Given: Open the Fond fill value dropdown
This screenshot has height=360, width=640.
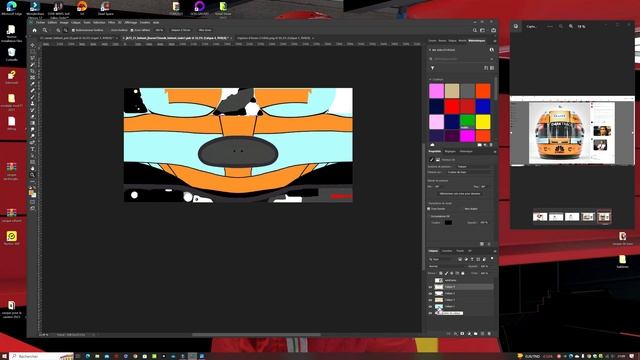Looking at the screenshot, I should tap(484, 273).
